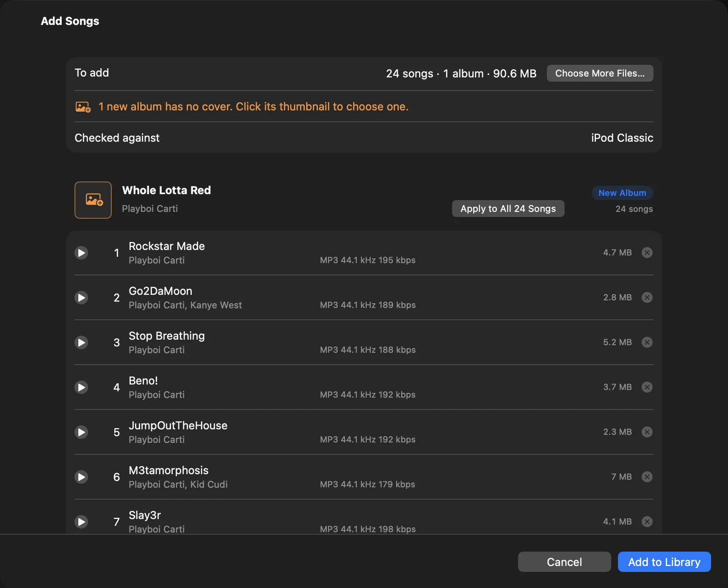Click the New Album badge
The height and width of the screenshot is (588, 728).
coord(622,193)
